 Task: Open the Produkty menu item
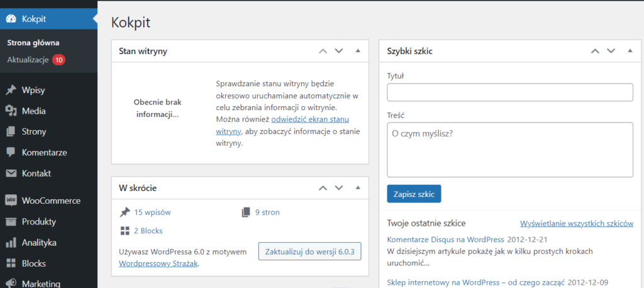tap(39, 222)
